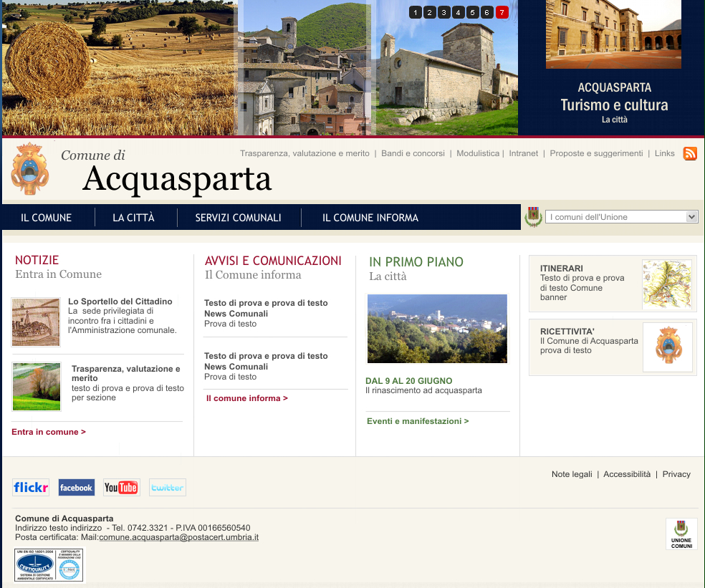This screenshot has width=705, height=588.
Task: Select slideshow image 7
Action: point(502,13)
